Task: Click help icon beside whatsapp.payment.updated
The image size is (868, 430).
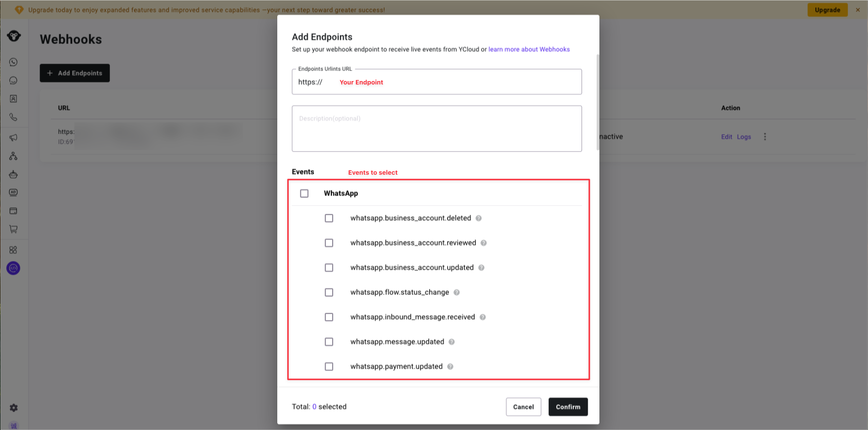Action: 450,367
